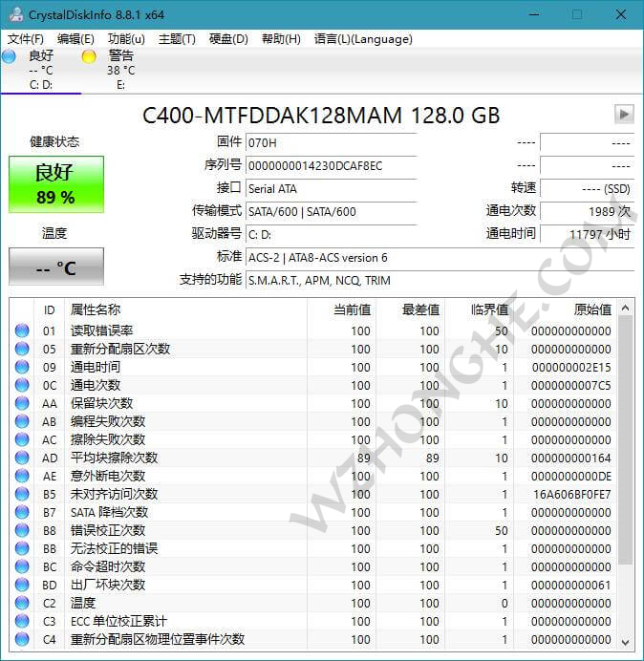Image resolution: width=644 pixels, height=661 pixels.
Task: Open the 语言(L)(Language) menu
Action: 363,39
